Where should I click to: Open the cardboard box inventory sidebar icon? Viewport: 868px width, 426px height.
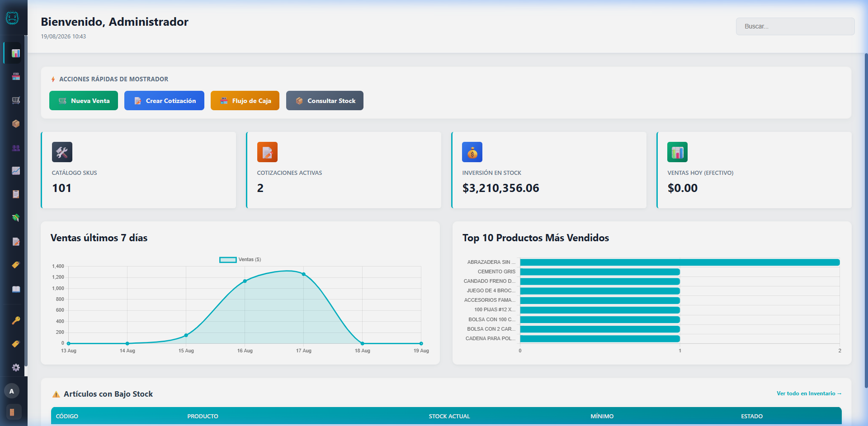(x=16, y=124)
